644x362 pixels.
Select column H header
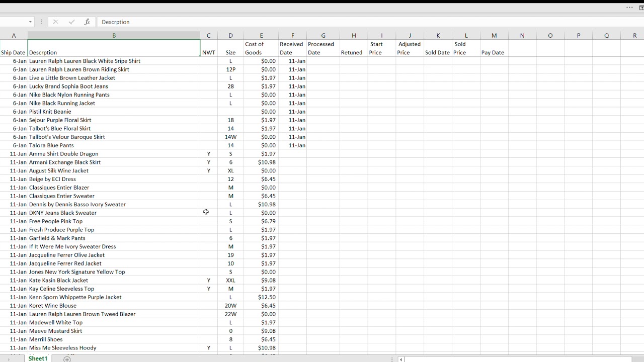(x=354, y=35)
